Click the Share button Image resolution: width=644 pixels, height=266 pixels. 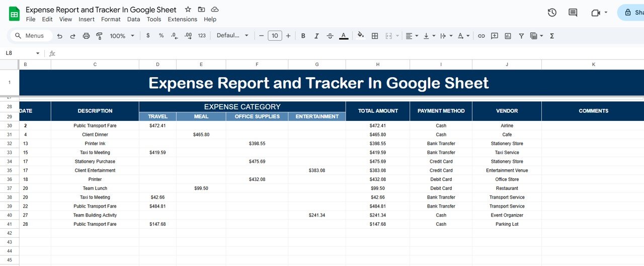631,13
